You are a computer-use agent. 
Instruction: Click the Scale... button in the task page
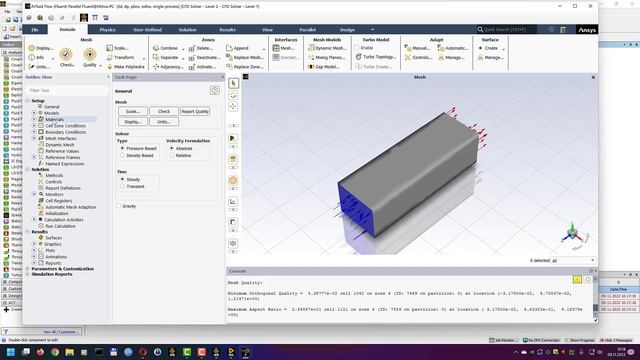[x=133, y=111]
